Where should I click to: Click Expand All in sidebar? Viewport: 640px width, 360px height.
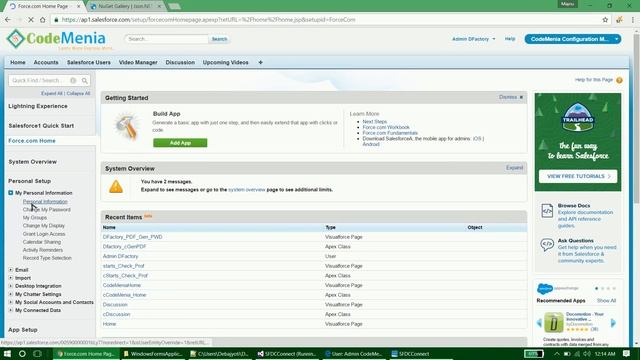(52, 93)
